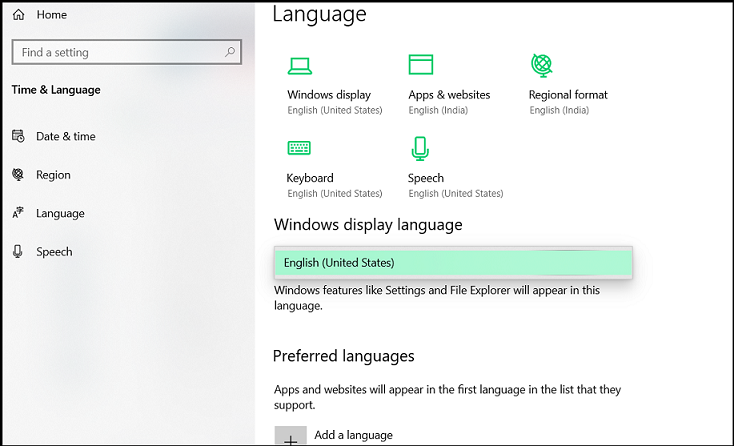Click the Language page title
The height and width of the screenshot is (446, 734).
point(319,14)
